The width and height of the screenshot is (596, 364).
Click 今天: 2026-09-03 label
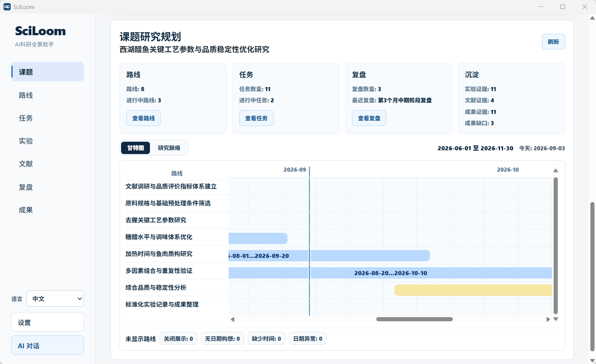tap(542, 148)
